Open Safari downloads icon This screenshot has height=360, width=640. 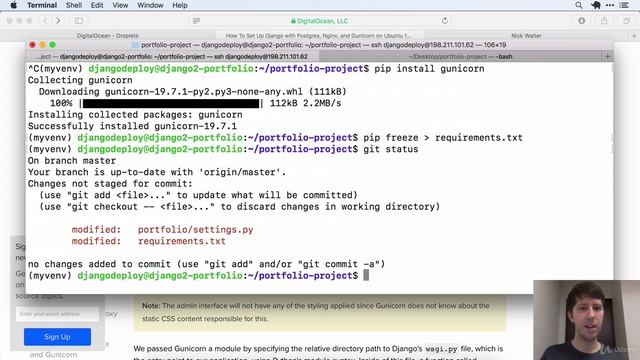[582, 21]
